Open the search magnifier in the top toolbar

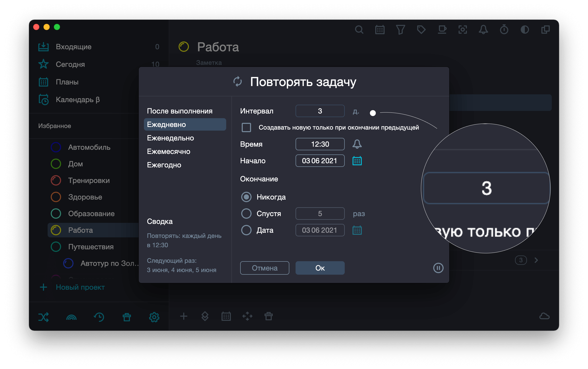(x=359, y=30)
